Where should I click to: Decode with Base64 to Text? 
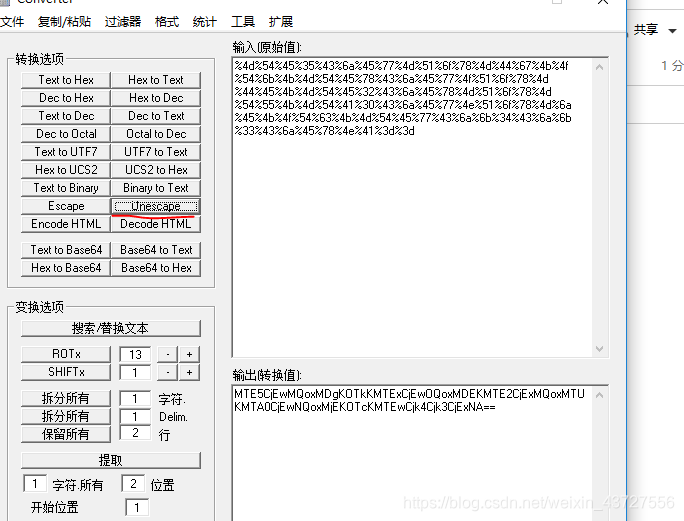point(156,250)
